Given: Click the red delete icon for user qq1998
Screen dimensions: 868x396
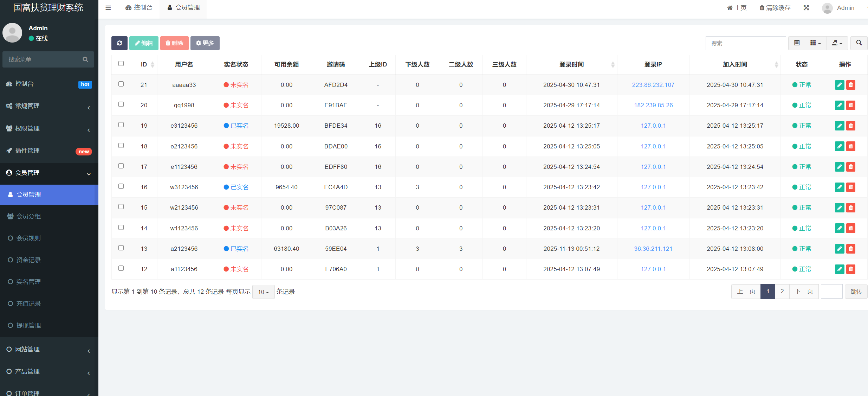Looking at the screenshot, I should (851, 105).
